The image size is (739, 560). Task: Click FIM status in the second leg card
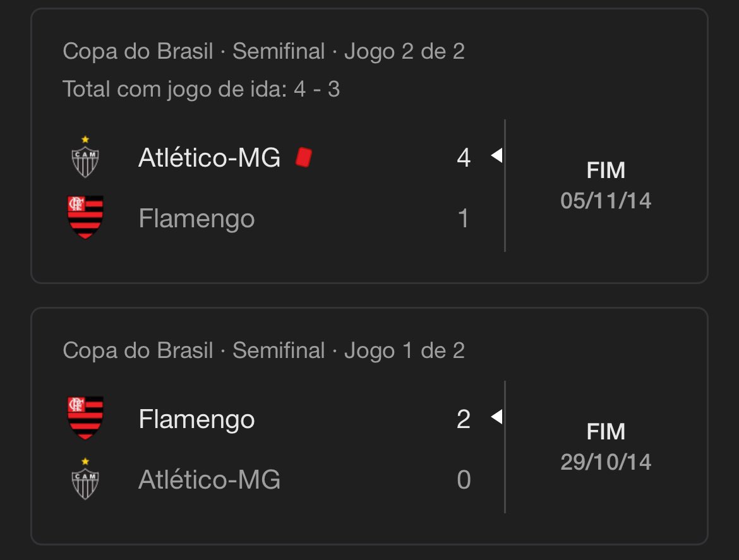pyautogui.click(x=606, y=170)
